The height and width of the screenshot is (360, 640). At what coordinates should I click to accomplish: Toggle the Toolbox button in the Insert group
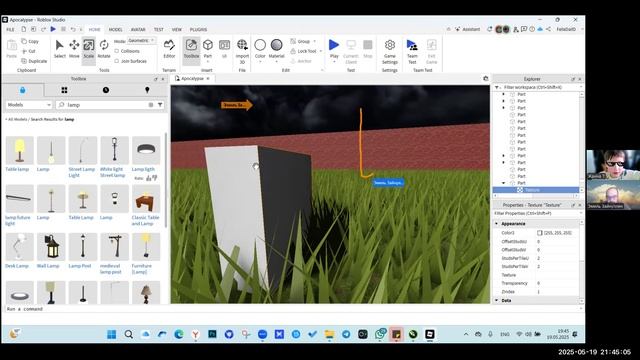191,49
